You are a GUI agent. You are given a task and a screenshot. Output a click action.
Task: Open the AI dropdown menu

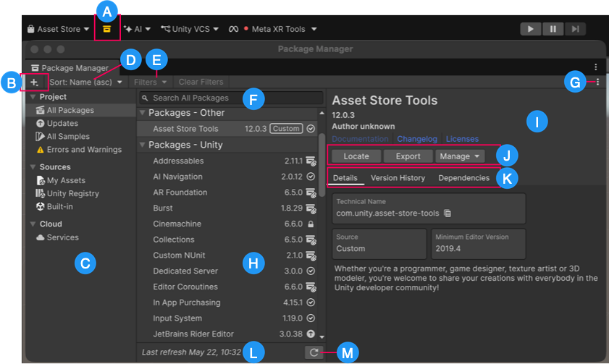[x=137, y=29]
